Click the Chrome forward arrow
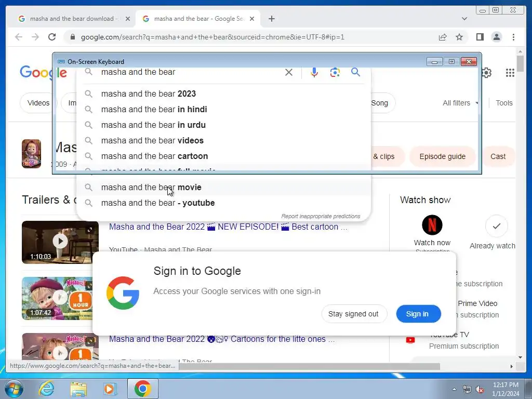The width and height of the screenshot is (532, 399). (35, 37)
